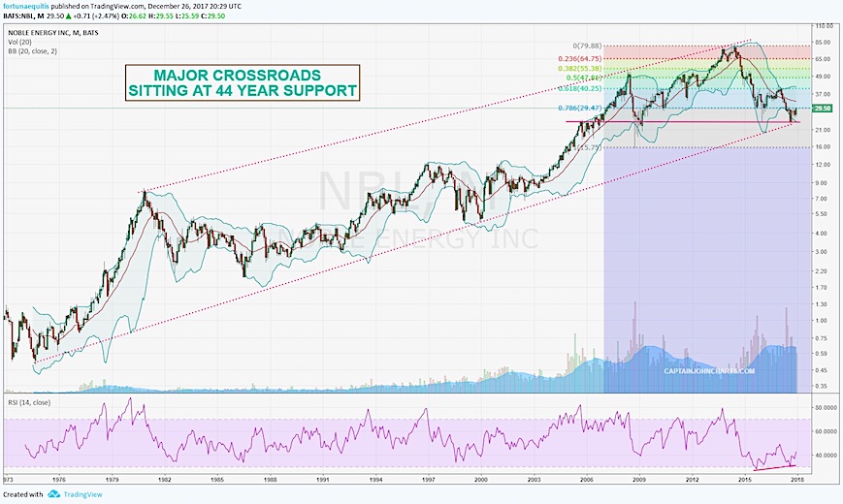The image size is (843, 504).
Task: Click the 0.59 price axis value
Action: click(x=821, y=354)
